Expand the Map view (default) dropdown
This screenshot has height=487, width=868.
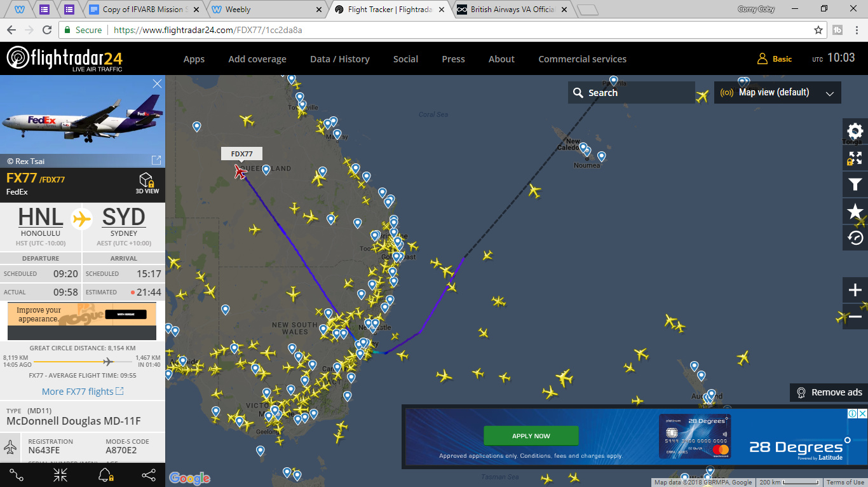tap(777, 92)
